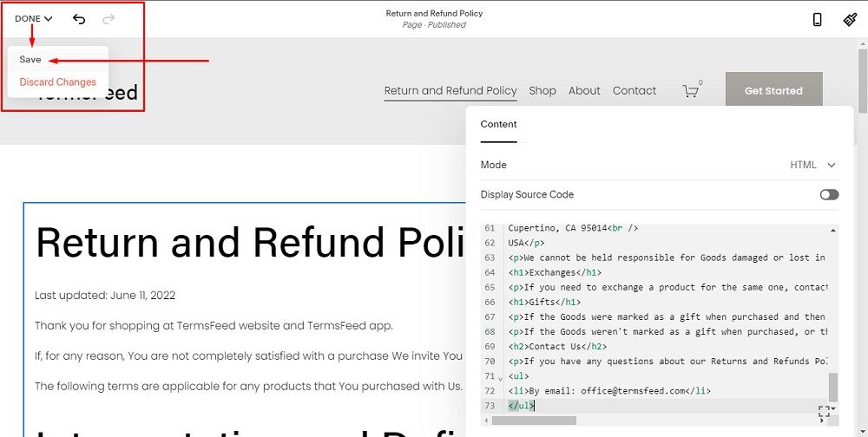868x437 pixels.
Task: Collapse code fold arrow at line 71
Action: 500,379
